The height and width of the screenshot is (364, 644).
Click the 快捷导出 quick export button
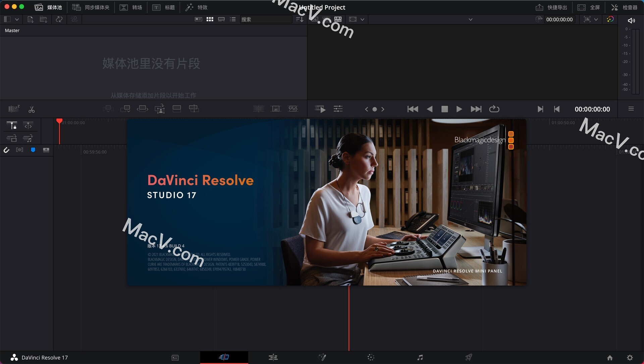tap(551, 7)
